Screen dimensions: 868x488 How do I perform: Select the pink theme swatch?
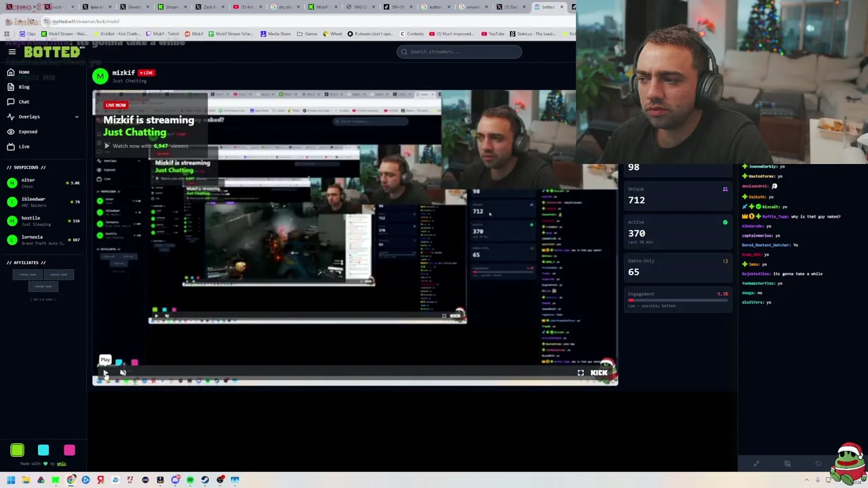point(69,450)
